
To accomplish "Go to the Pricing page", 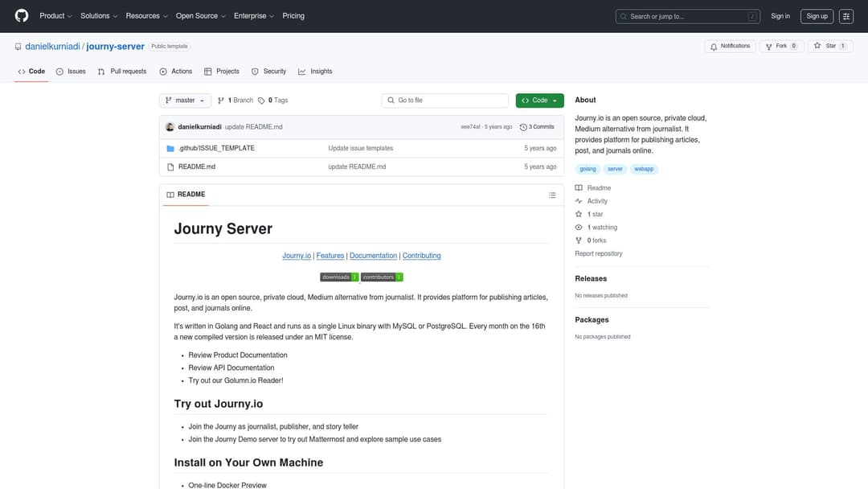I will pyautogui.click(x=293, y=16).
